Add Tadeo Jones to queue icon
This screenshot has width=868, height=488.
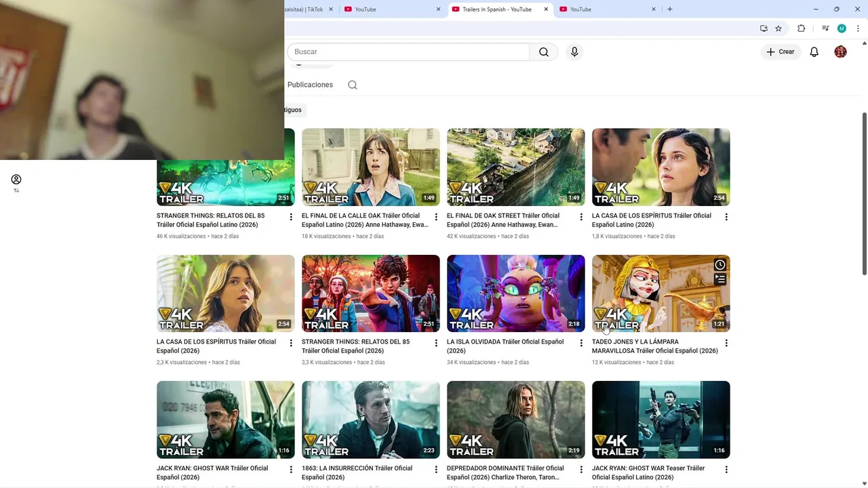tap(720, 279)
